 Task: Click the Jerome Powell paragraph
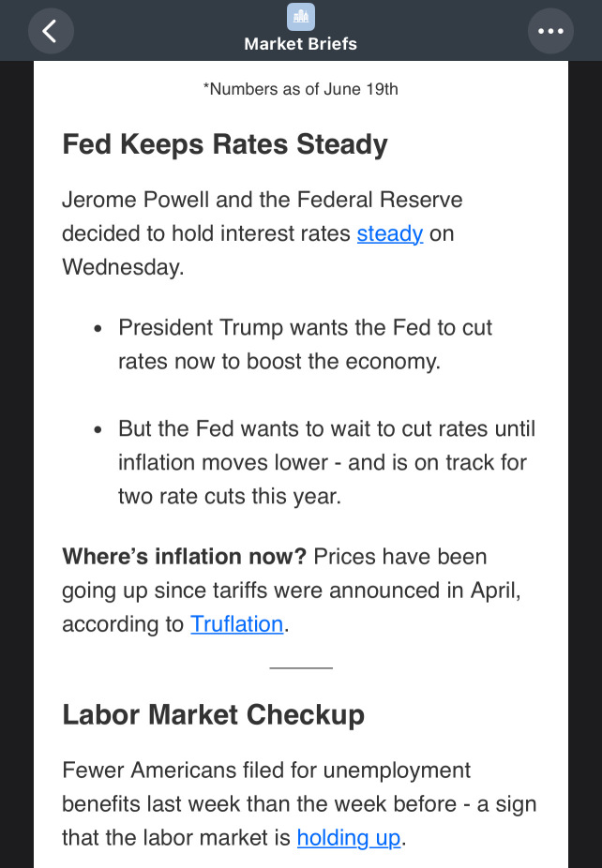point(263,233)
